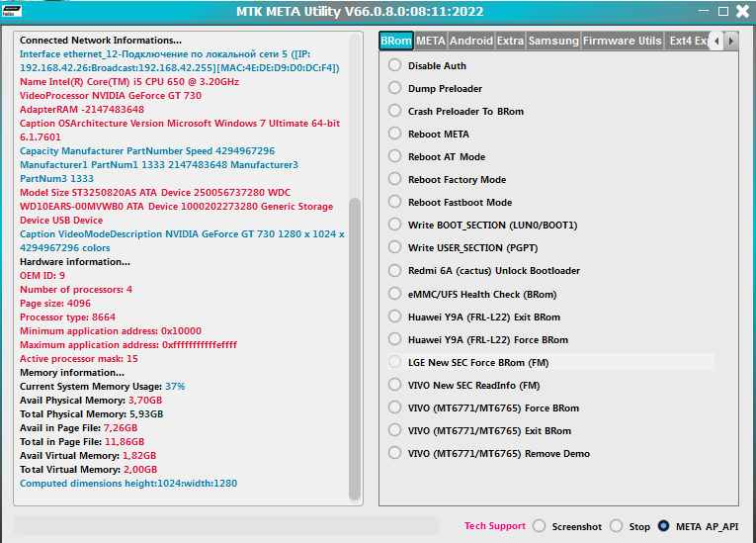
Task: Minimize the utility window
Action: [x=706, y=12]
